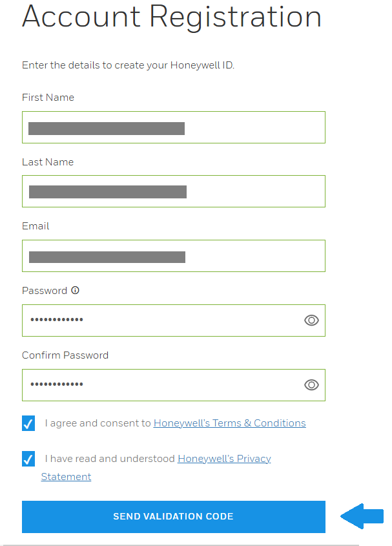This screenshot has width=392, height=546.
Task: Click the Statement link text
Action: 66,476
